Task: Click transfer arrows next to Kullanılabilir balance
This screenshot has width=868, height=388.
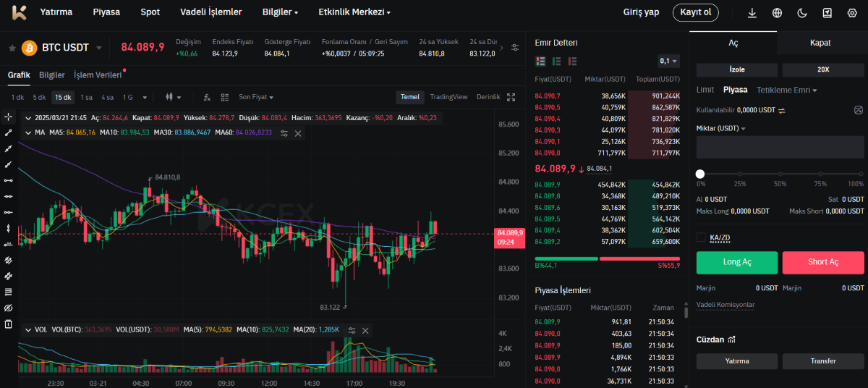Action: (x=781, y=110)
